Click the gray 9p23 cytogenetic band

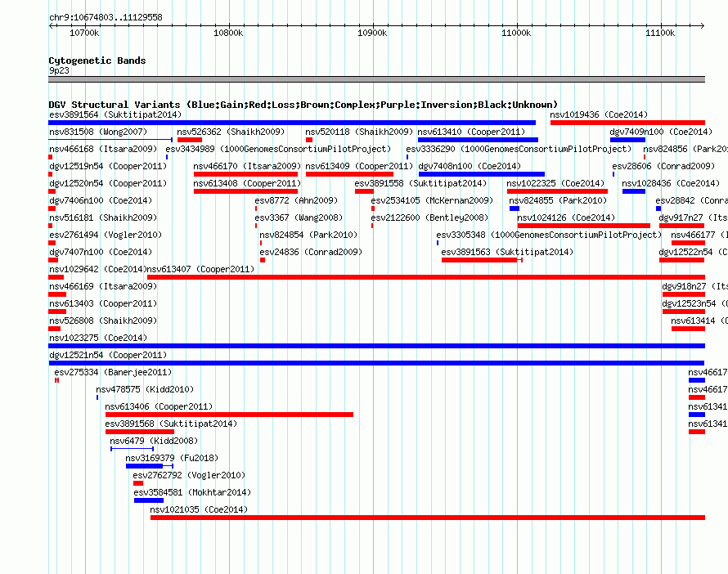pyautogui.click(x=376, y=79)
